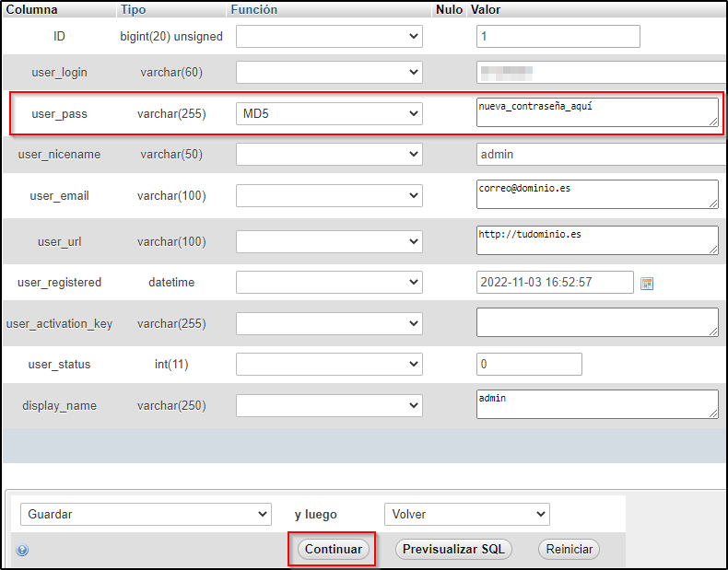Open the calendar picker for user_registered
The height and width of the screenshot is (570, 728).
click(x=646, y=284)
